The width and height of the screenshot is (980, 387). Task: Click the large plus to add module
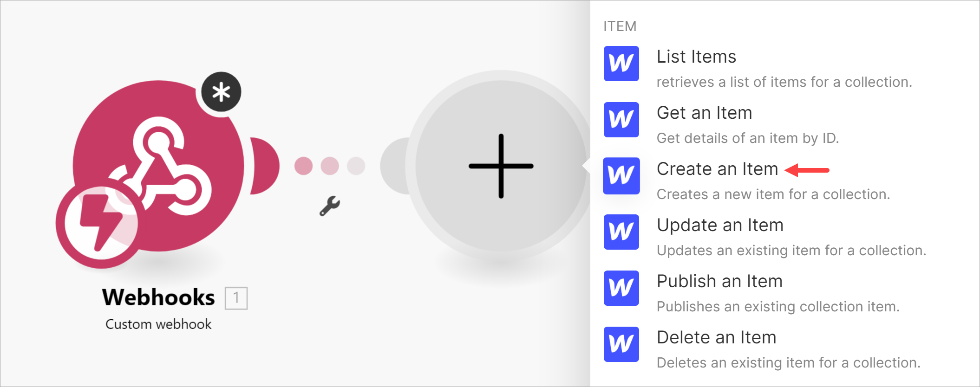[501, 166]
